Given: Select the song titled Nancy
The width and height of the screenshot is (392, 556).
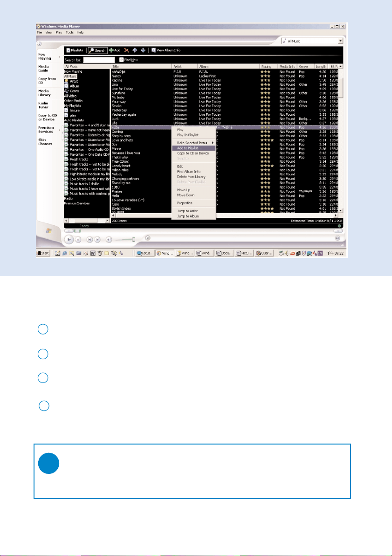Looking at the screenshot, I should pyautogui.click(x=116, y=76).
